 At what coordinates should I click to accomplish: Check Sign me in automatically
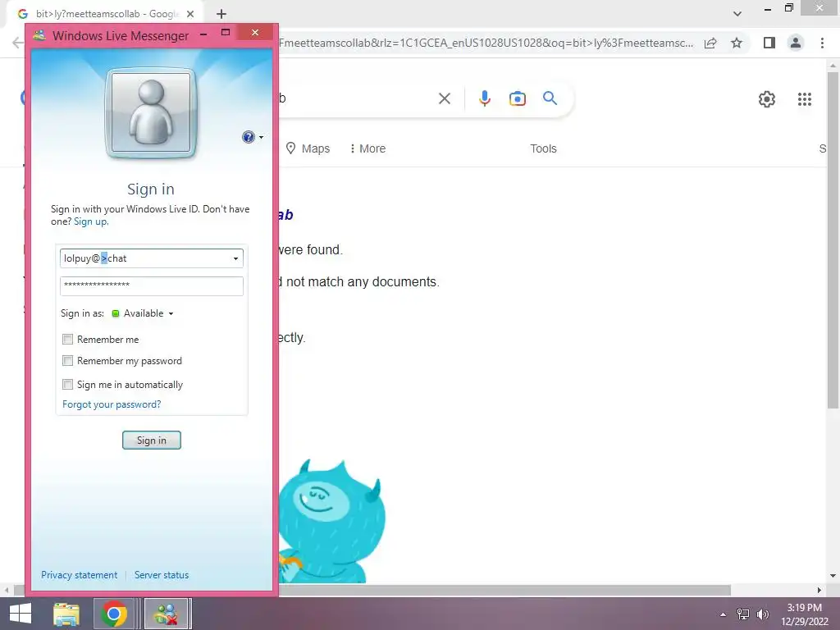coord(67,384)
